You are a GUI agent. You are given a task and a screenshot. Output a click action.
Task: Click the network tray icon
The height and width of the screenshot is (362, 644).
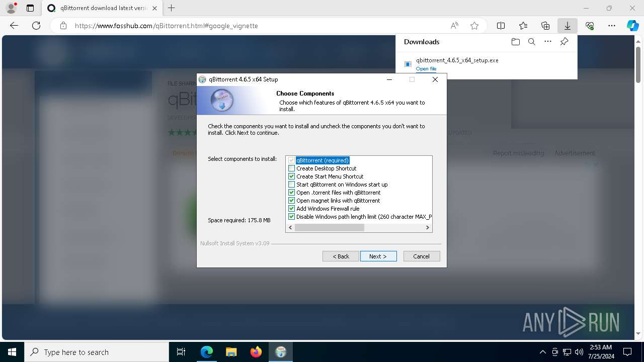point(567,352)
